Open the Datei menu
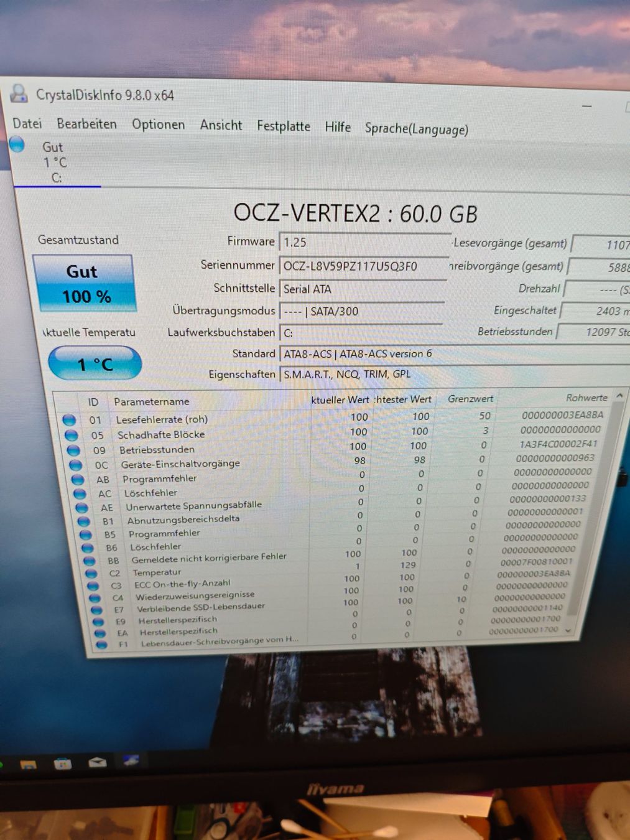This screenshot has height=840, width=630. pyautogui.click(x=27, y=123)
